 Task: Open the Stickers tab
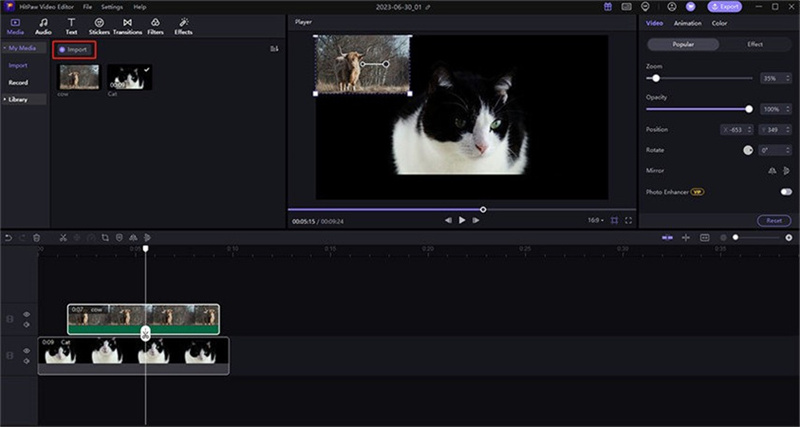pos(99,27)
